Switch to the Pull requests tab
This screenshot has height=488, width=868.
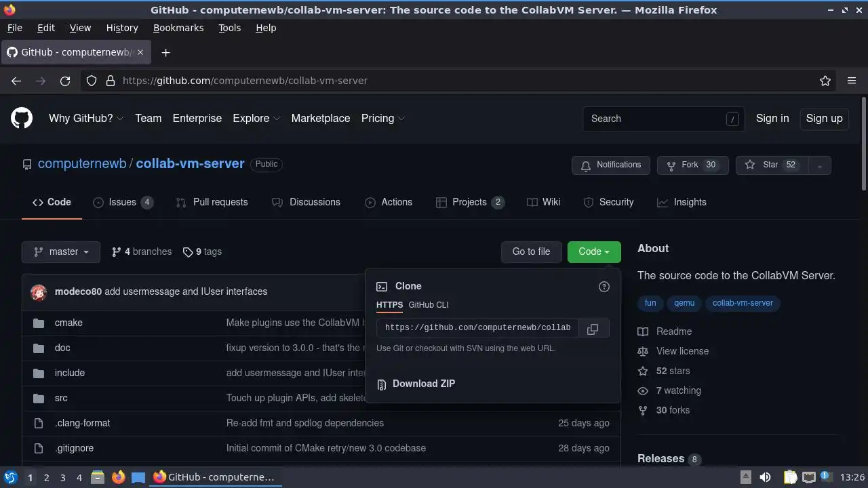pos(212,203)
